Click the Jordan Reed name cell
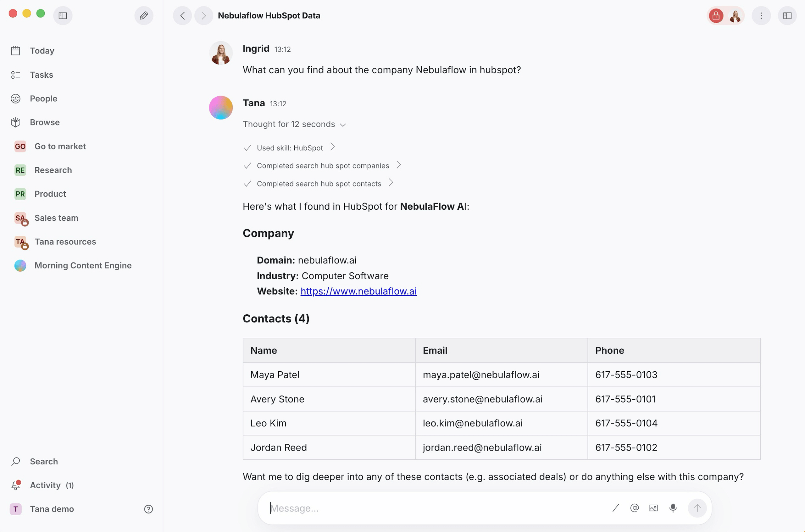This screenshot has height=532, width=805. point(329,447)
